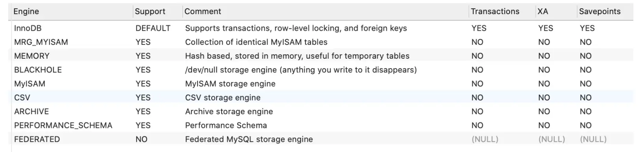This screenshot has width=644, height=152.
Task: Click the MEMORY engine row
Action: point(321,56)
